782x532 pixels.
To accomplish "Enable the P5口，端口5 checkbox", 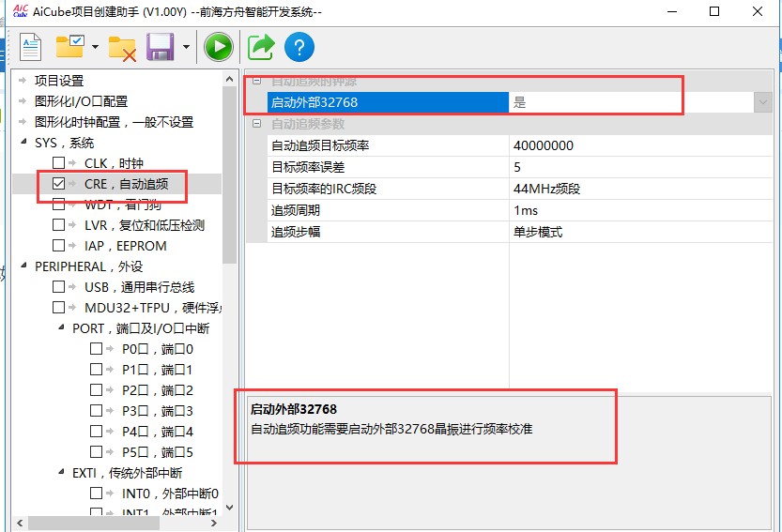I will [97, 451].
